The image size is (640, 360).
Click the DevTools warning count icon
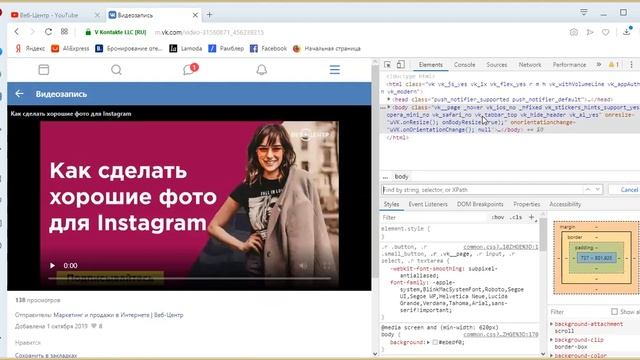(x=613, y=64)
